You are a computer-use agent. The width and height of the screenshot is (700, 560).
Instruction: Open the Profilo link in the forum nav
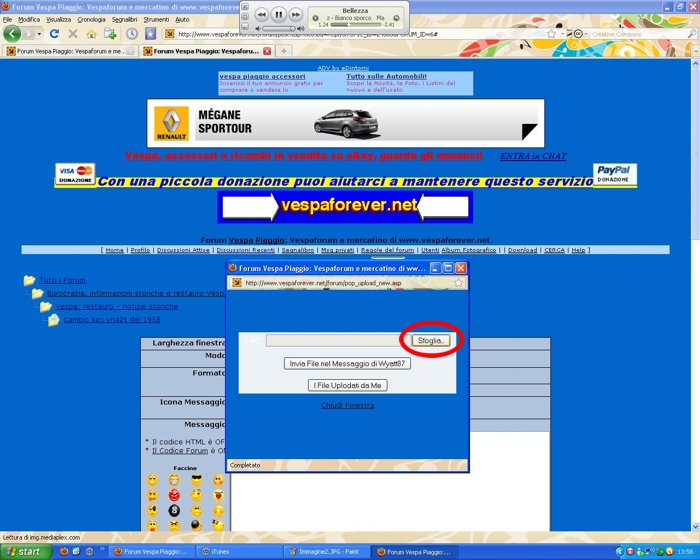click(140, 250)
